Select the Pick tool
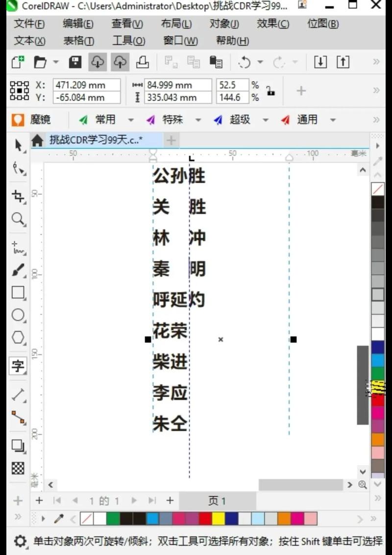 coord(18,146)
